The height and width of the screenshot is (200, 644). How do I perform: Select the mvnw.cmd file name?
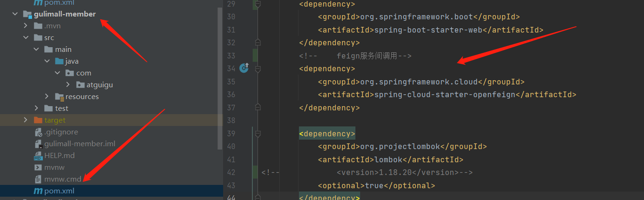point(63,179)
